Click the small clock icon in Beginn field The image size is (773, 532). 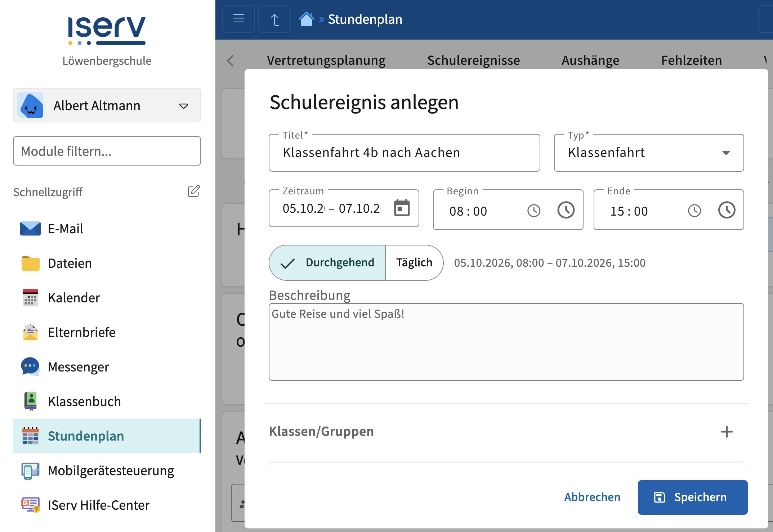tap(534, 211)
